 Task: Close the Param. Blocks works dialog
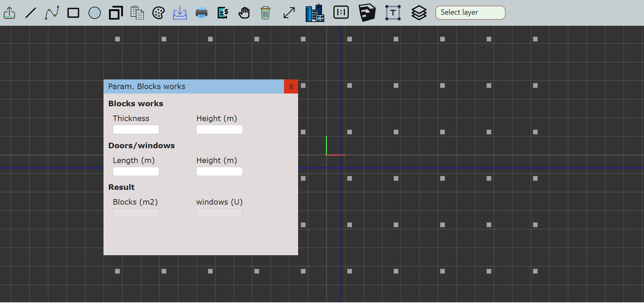point(291,87)
